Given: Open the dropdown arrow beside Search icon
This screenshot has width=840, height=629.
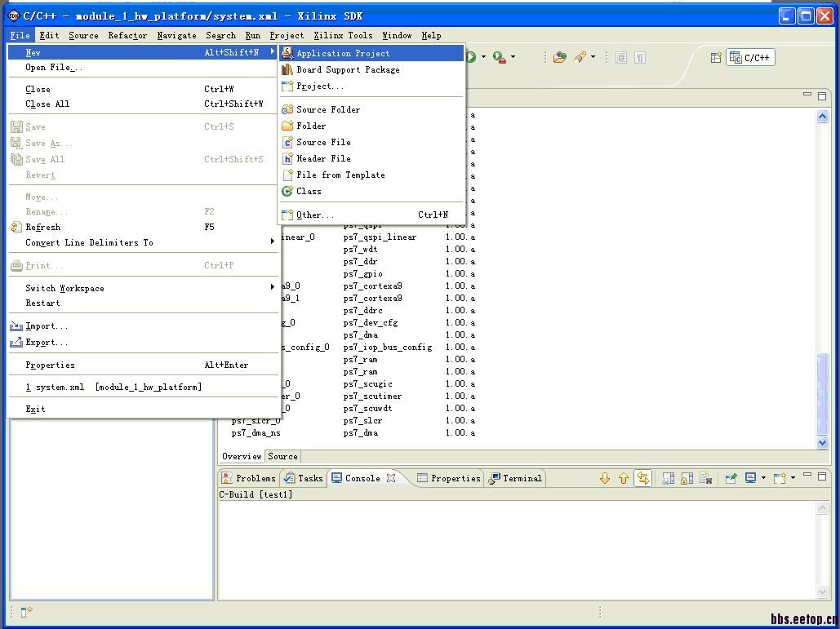Looking at the screenshot, I should 593,57.
